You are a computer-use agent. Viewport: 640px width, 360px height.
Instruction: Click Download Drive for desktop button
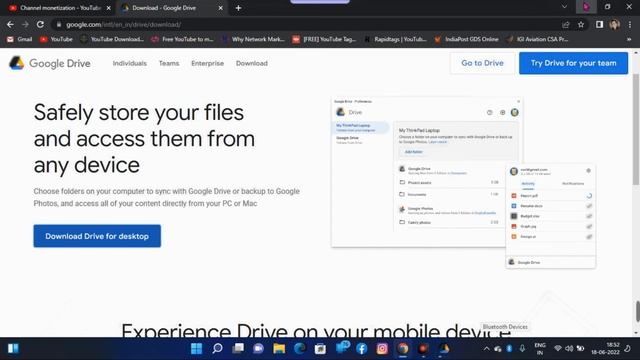click(97, 236)
